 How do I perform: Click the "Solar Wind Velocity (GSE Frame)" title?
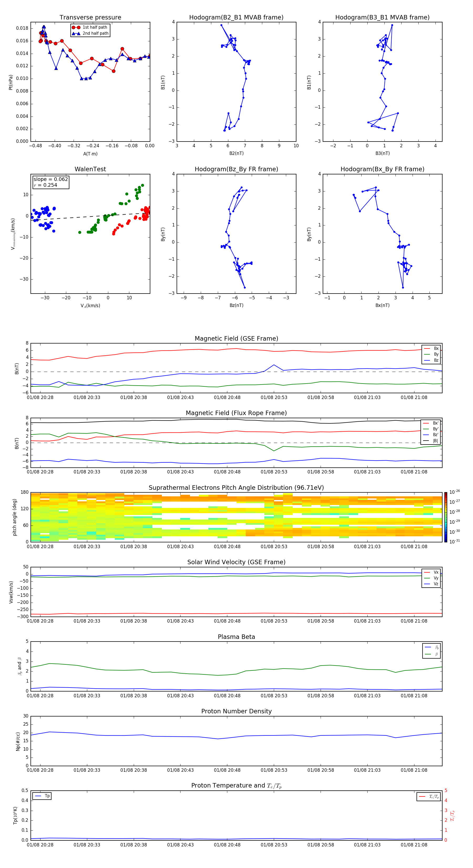(x=236, y=562)
